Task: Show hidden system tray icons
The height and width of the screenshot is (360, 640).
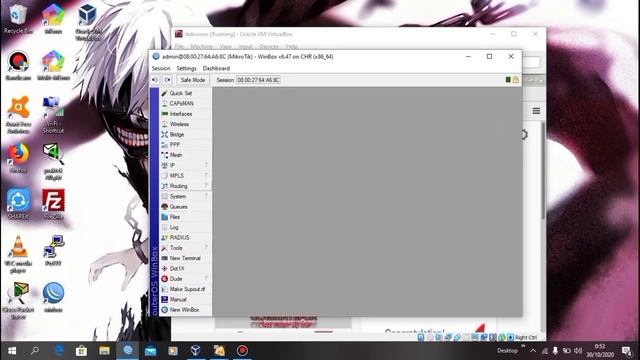Action: pos(533,351)
